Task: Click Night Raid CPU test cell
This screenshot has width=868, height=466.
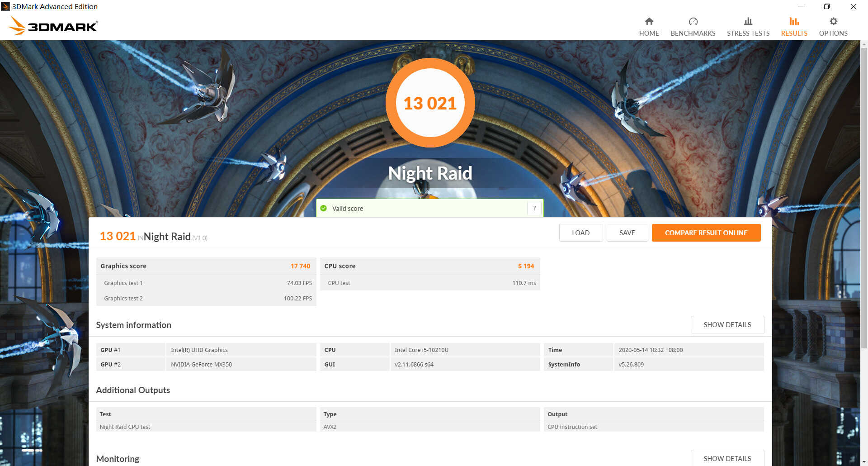Action: [206, 427]
